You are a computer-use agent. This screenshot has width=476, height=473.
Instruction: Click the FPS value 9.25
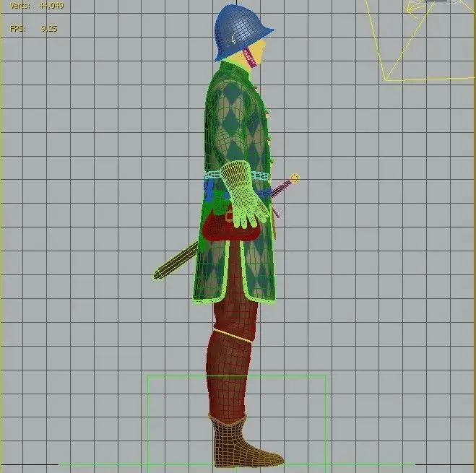49,29
